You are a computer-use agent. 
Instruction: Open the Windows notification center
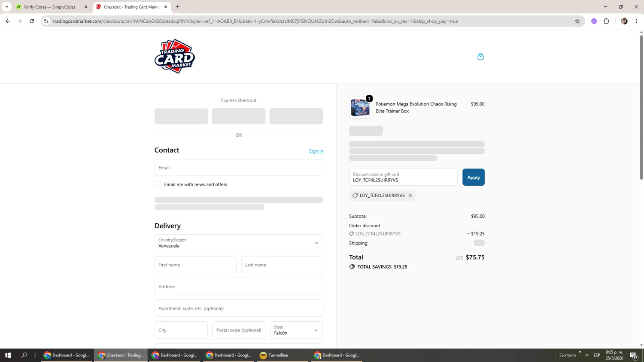634,355
